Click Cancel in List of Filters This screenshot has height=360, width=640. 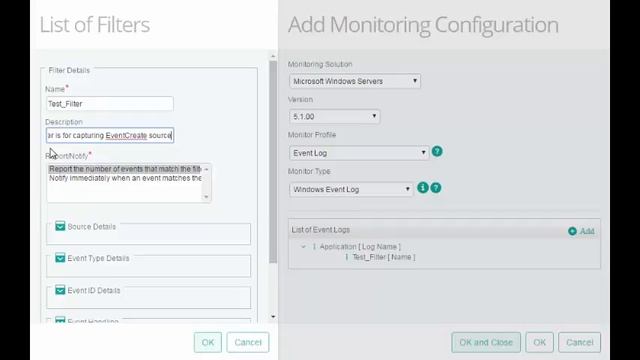coord(248,342)
